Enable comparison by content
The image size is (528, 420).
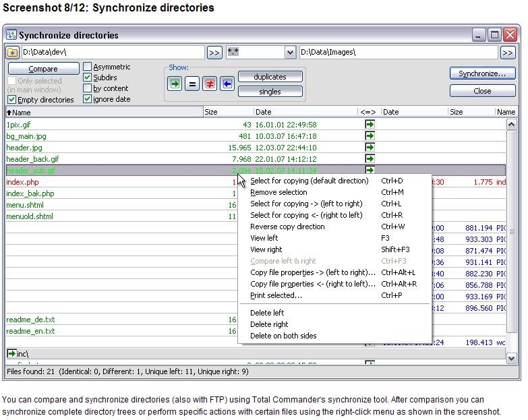click(87, 88)
